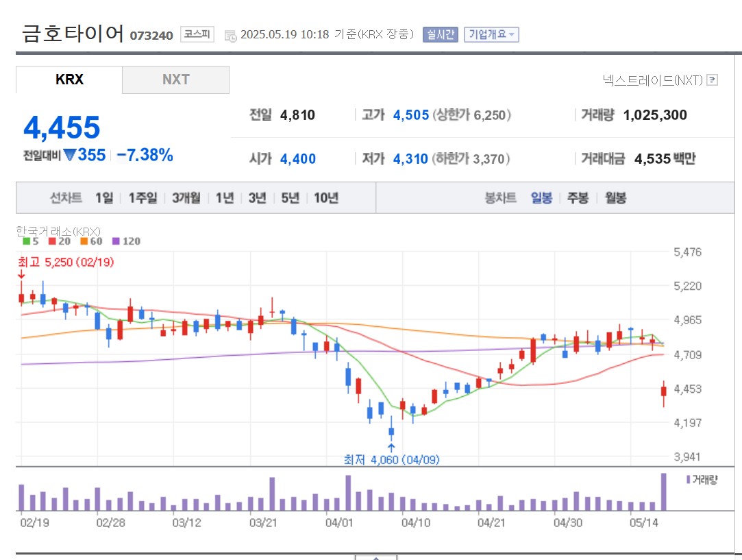The width and height of the screenshot is (742, 560).
Task: Click the 코스피 market badge
Action: click(x=197, y=34)
